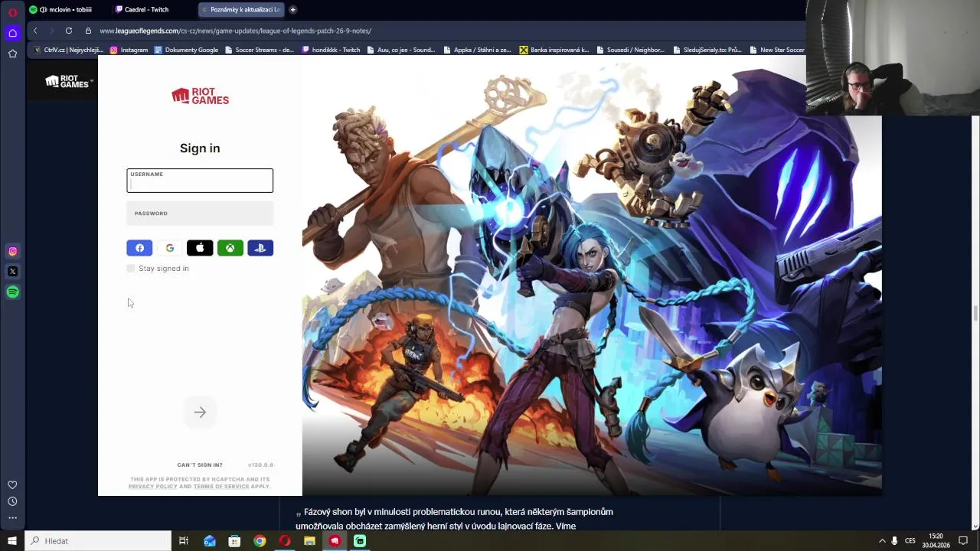Open the Can't sign in? link

click(x=200, y=465)
